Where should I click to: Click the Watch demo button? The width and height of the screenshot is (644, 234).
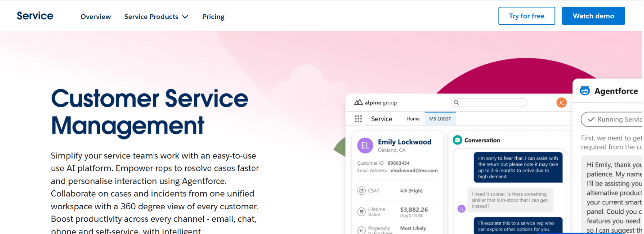tap(593, 16)
